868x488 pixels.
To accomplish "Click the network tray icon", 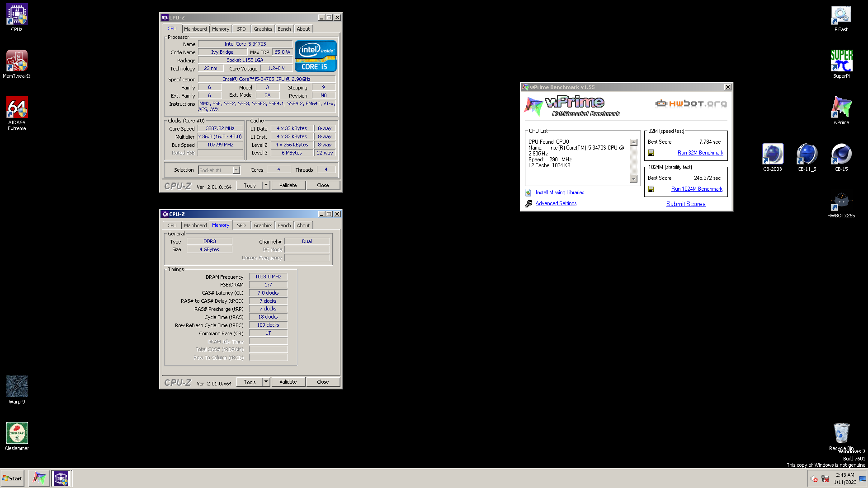I will click(825, 479).
